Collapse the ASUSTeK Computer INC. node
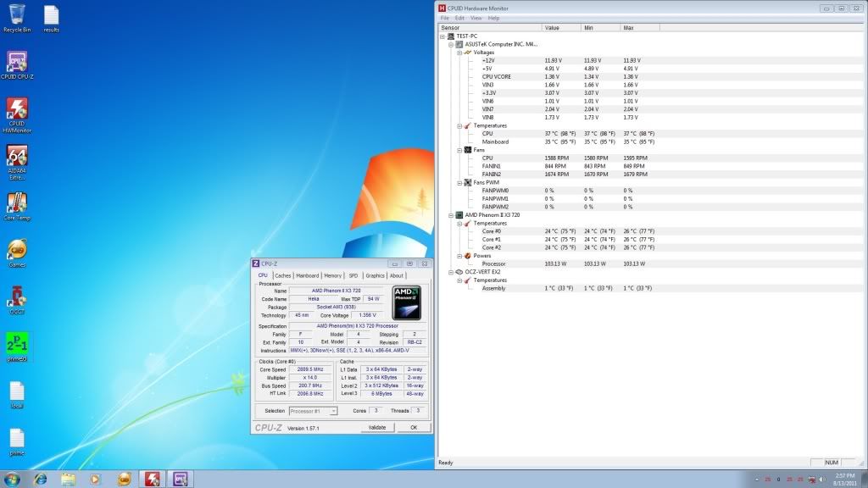 pos(451,44)
